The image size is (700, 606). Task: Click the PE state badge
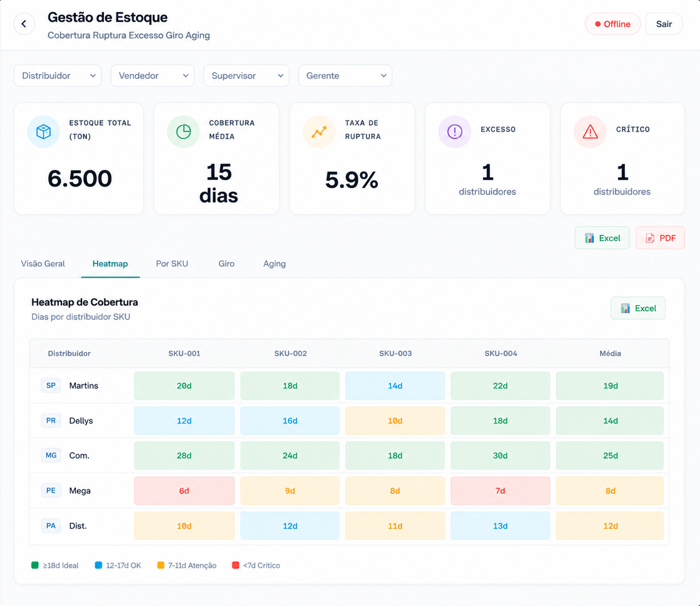[51, 490]
